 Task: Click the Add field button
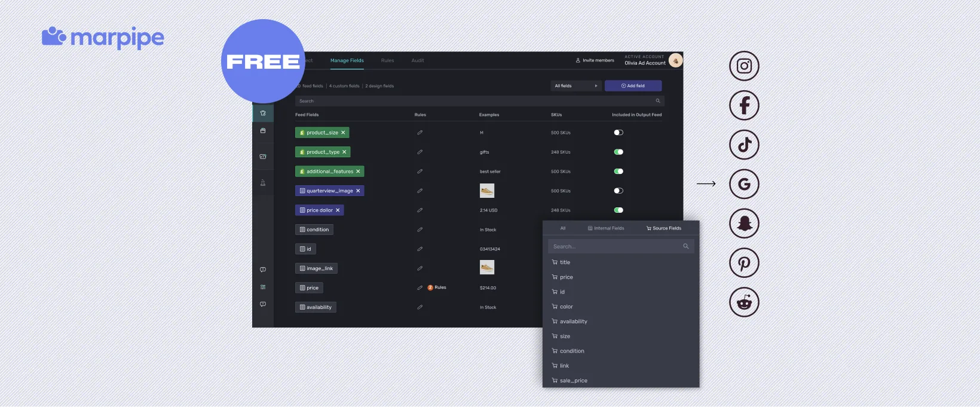click(x=633, y=86)
